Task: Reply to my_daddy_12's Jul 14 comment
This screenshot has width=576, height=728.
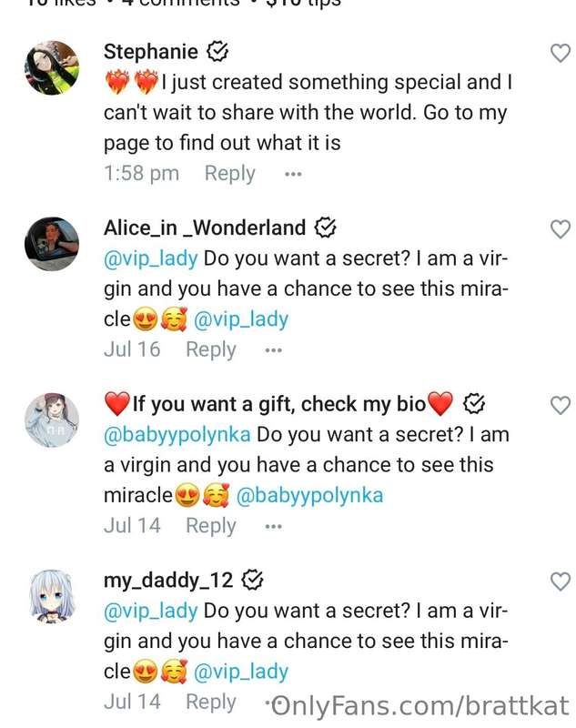Action: click(x=211, y=702)
